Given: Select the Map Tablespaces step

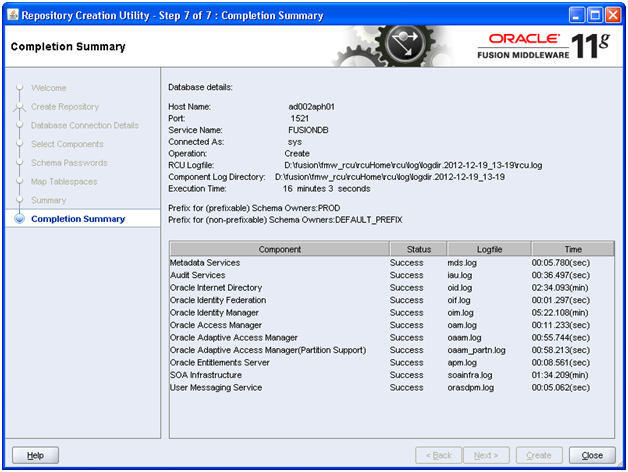Looking at the screenshot, I should coord(64,182).
